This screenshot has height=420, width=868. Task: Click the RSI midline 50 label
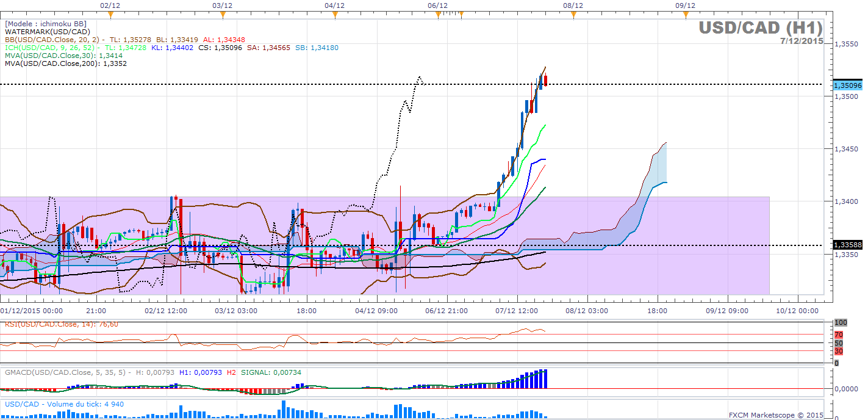pos(839,343)
